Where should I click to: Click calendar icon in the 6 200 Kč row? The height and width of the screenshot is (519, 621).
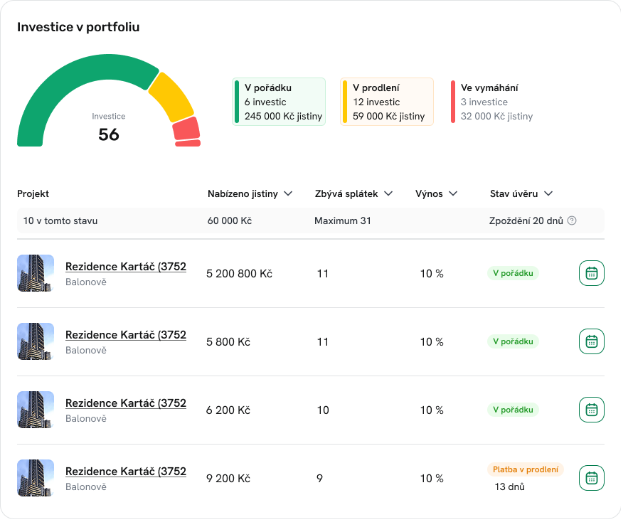pyautogui.click(x=591, y=409)
